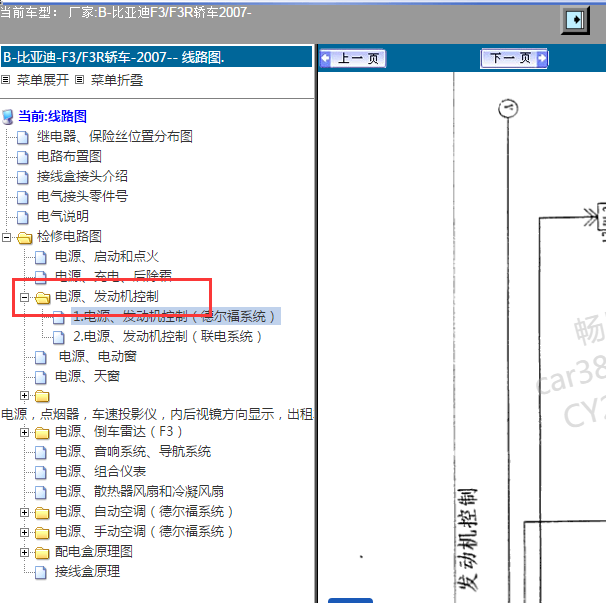Expand the unlabeled folder below 电源、天窗

pyautogui.click(x=24, y=395)
